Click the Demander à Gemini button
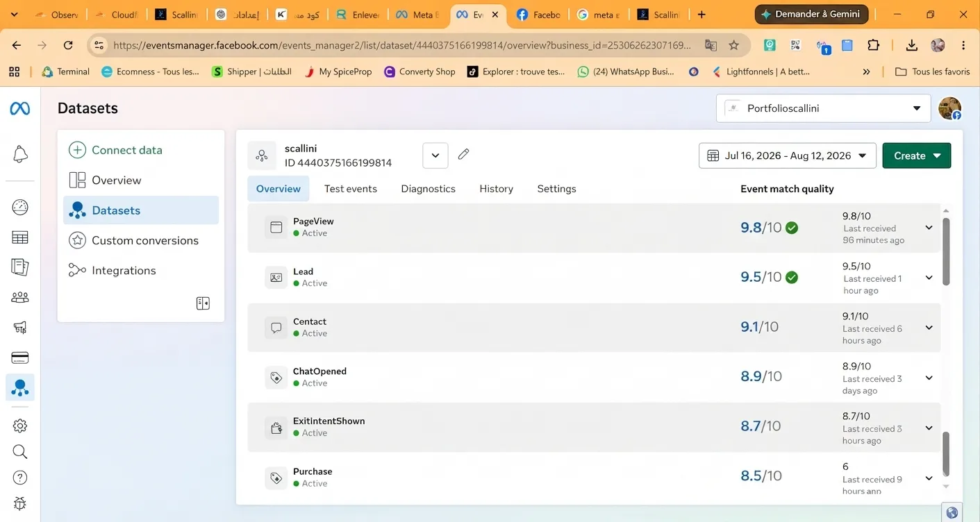980x522 pixels. coord(811,14)
